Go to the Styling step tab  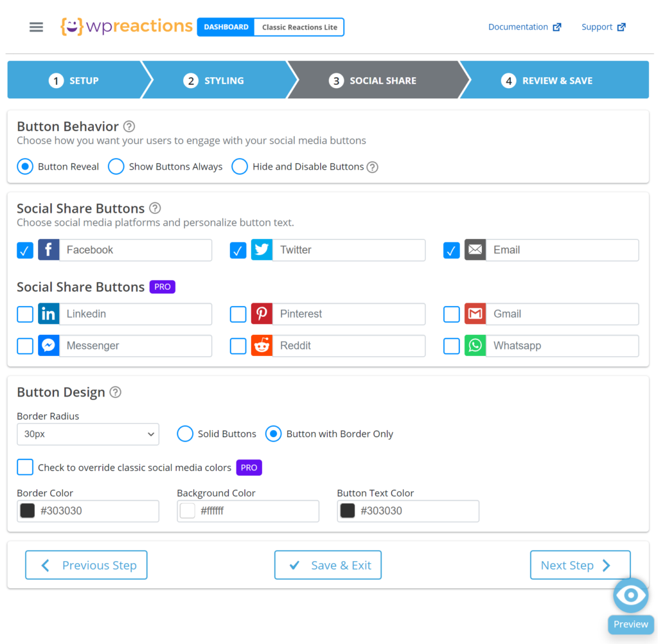click(x=214, y=80)
